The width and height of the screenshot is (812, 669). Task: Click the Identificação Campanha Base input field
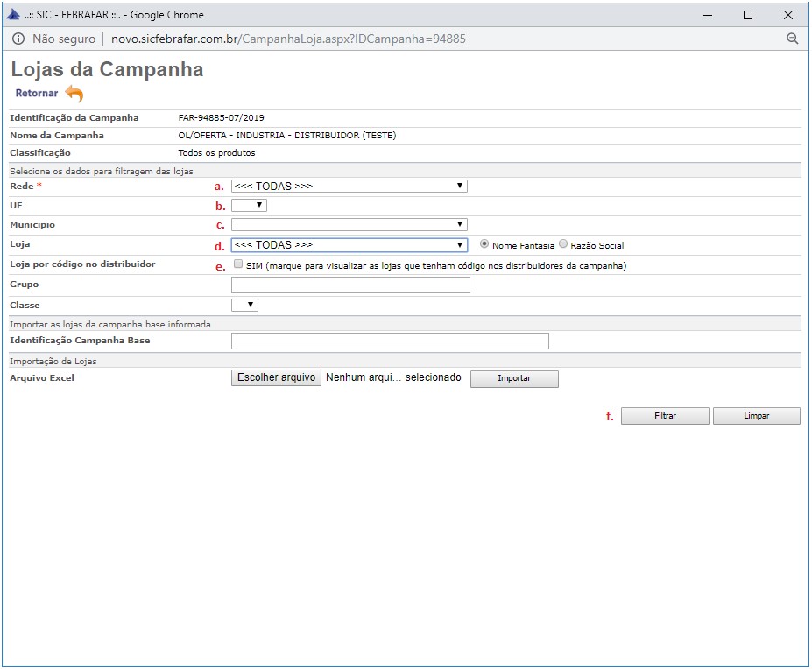click(x=390, y=341)
